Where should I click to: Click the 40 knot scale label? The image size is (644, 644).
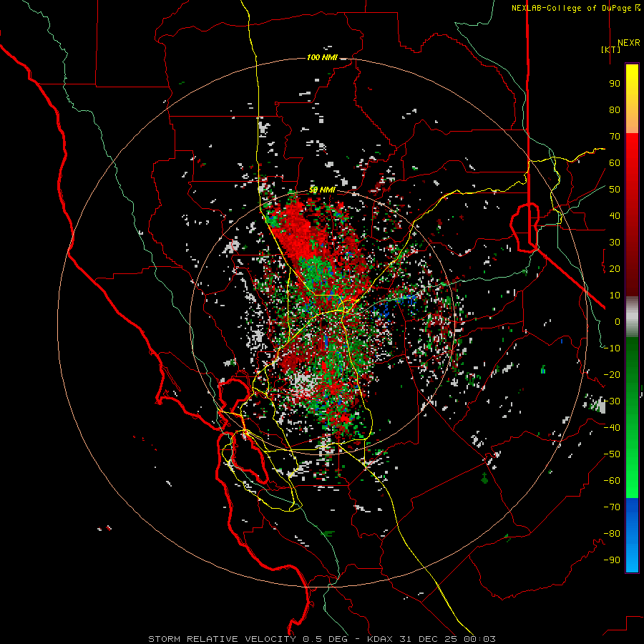tap(615, 216)
